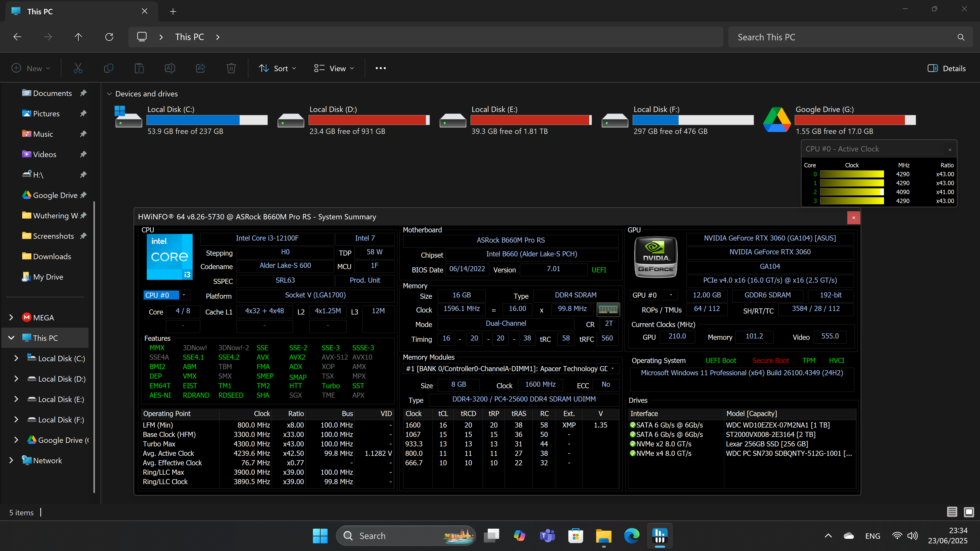
Task: Click the Copy icon in Explorer toolbar
Action: pyautogui.click(x=109, y=68)
